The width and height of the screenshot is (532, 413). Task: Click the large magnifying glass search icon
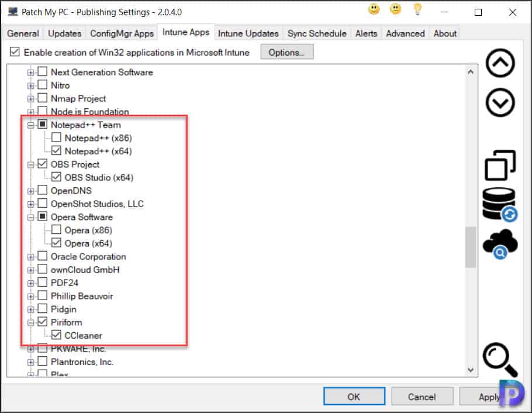click(x=500, y=359)
